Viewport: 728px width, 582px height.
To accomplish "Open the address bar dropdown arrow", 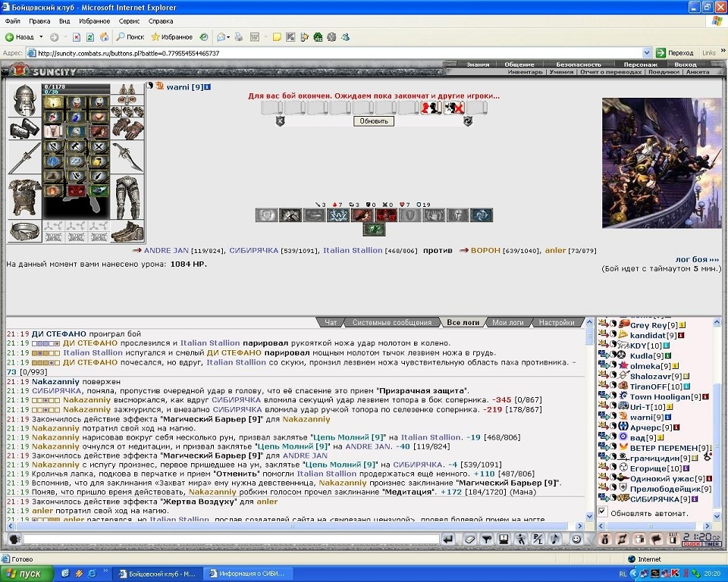I will click(647, 53).
